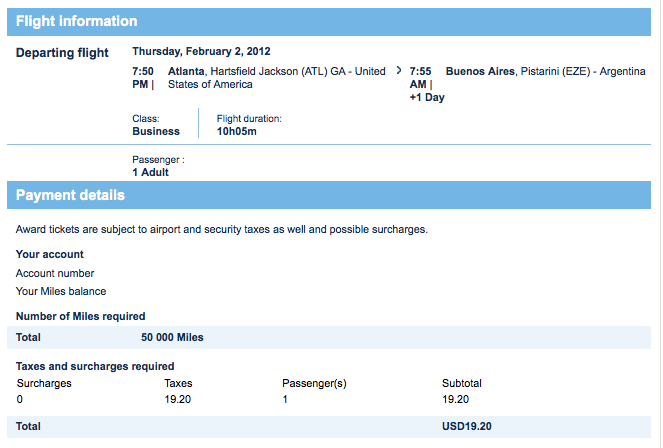
Task: Click the Flight information header
Action: point(76,21)
